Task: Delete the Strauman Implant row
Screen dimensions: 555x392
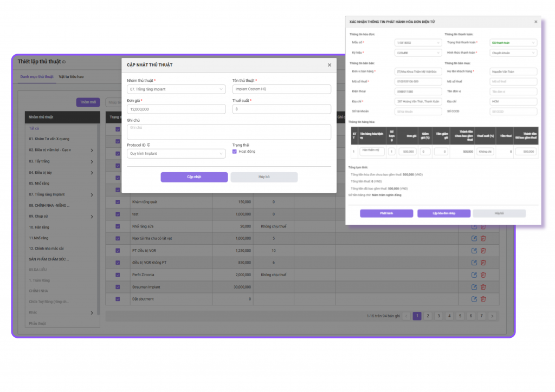Action: point(483,286)
